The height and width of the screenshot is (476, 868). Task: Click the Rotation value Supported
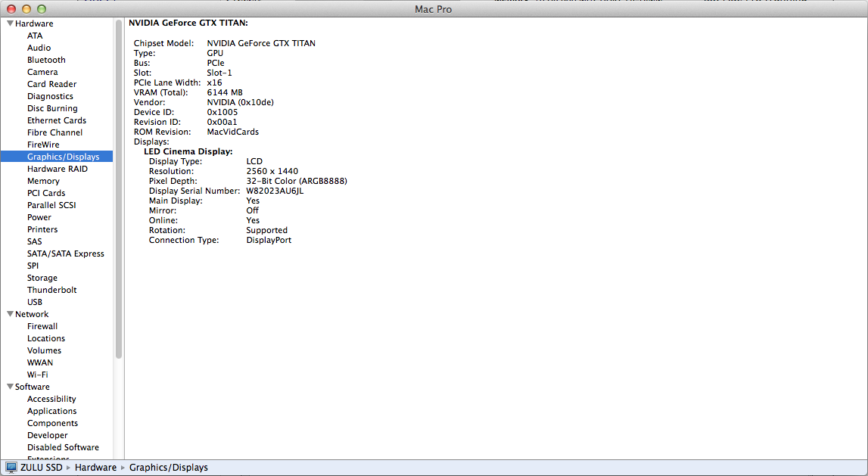[x=267, y=230]
